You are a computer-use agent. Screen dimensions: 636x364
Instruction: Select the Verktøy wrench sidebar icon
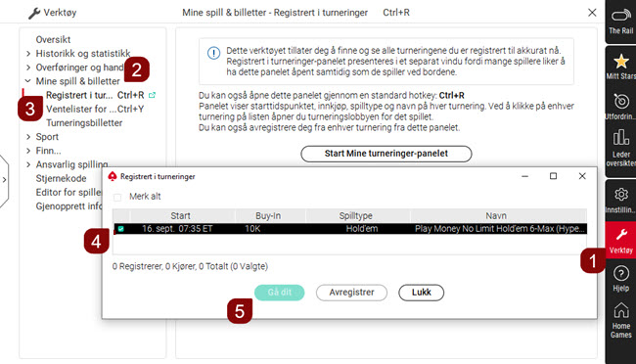620,240
